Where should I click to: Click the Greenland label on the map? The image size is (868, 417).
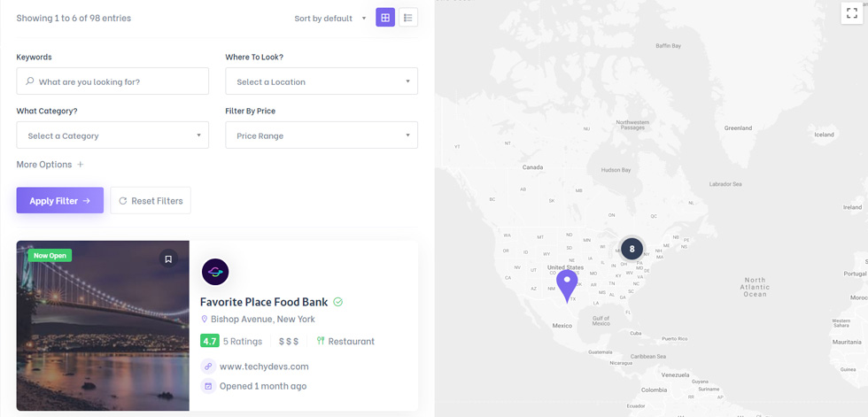pos(738,127)
